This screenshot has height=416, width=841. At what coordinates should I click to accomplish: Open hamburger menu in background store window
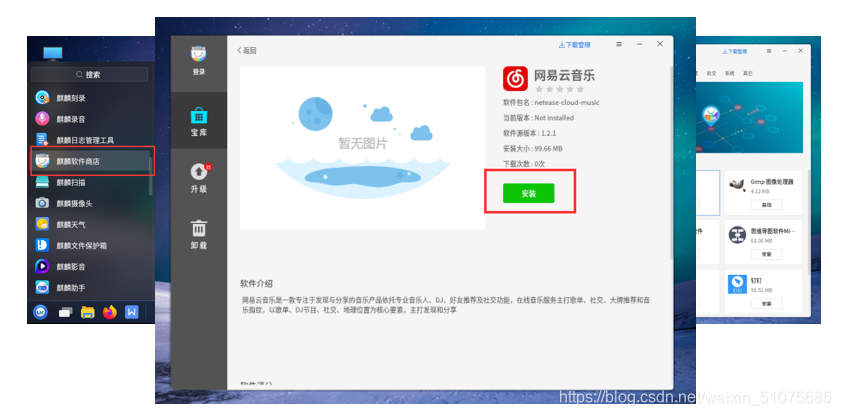[x=769, y=51]
